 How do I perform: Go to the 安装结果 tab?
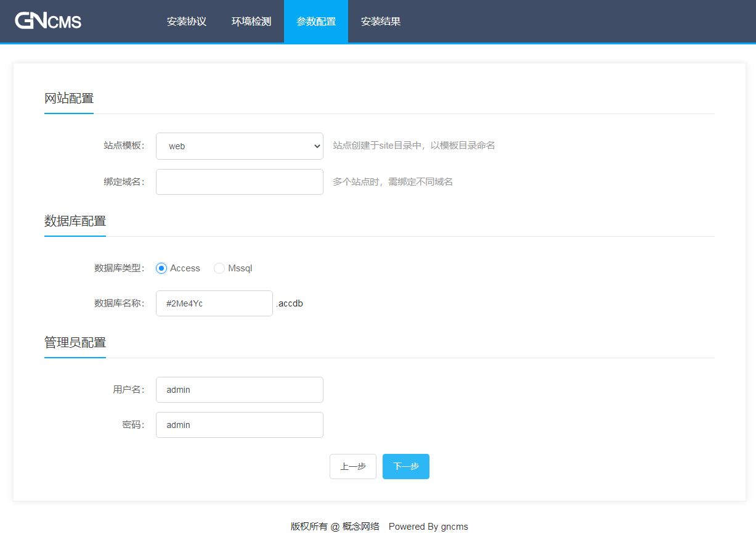(381, 22)
